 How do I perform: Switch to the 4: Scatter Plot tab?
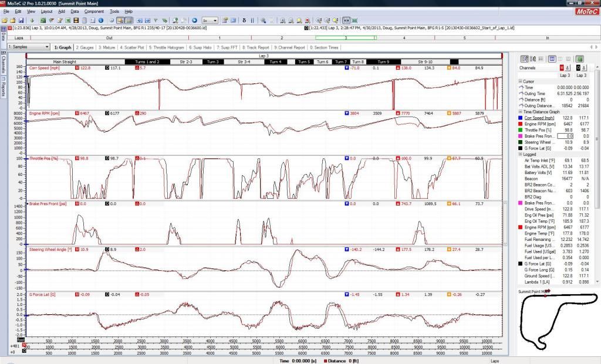tap(133, 47)
